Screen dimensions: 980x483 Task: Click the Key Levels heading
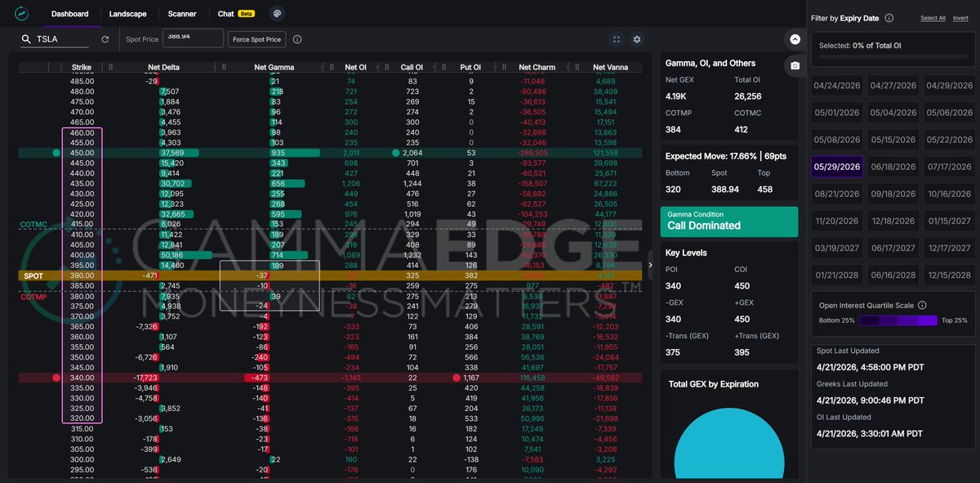click(x=686, y=253)
